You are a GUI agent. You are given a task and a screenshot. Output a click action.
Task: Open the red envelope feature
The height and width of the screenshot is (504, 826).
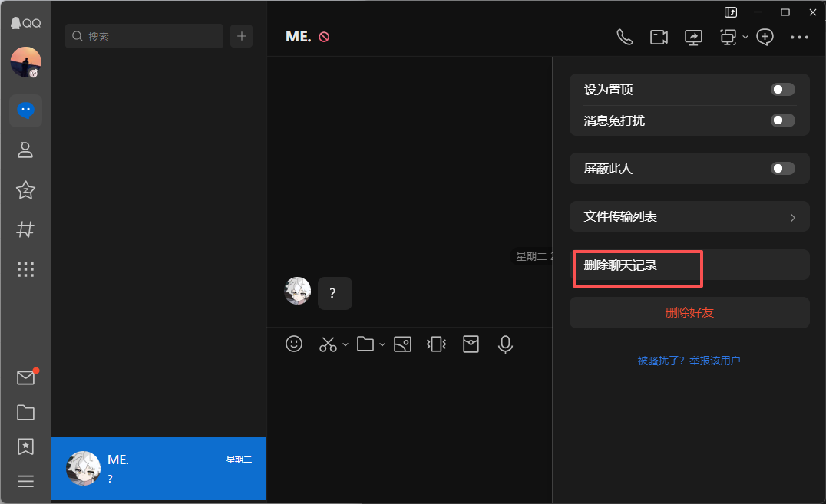471,344
